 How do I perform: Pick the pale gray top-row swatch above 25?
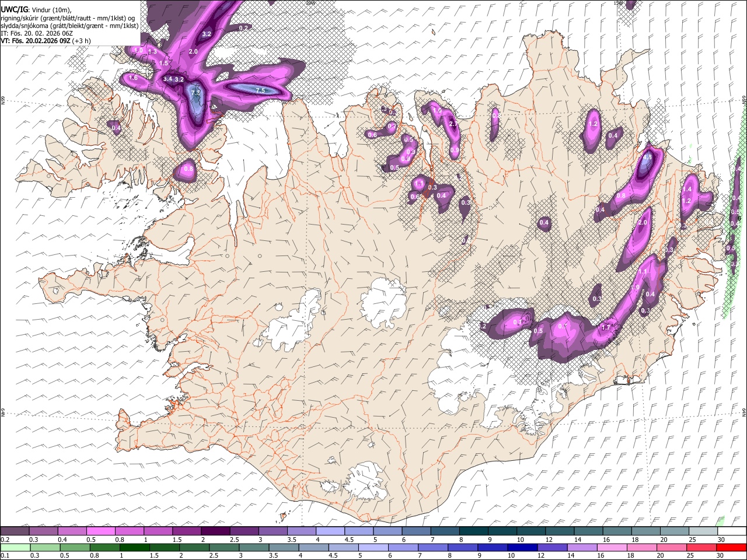pos(703,531)
